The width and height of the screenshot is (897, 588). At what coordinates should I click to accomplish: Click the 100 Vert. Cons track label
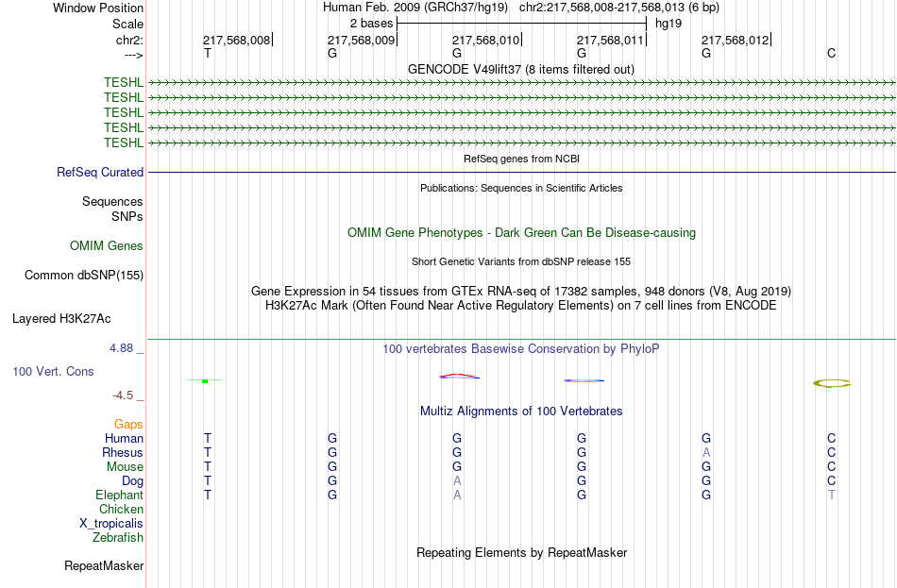(53, 372)
